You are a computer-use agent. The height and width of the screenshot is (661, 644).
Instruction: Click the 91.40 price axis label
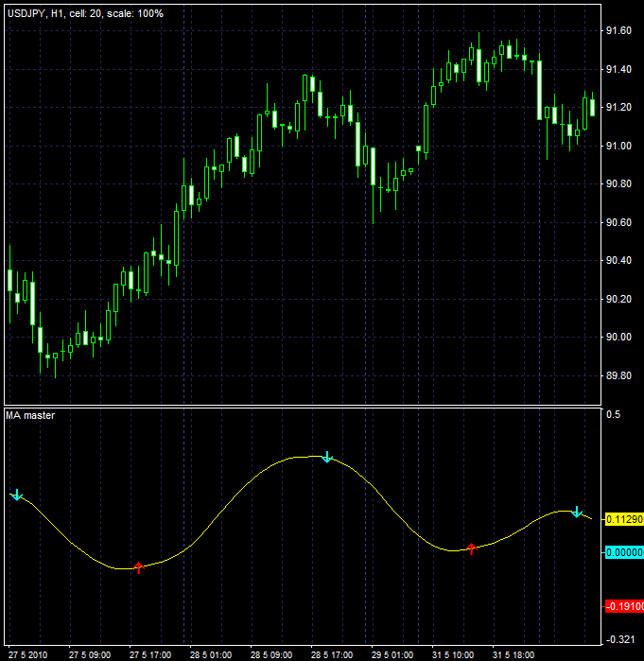click(618, 69)
